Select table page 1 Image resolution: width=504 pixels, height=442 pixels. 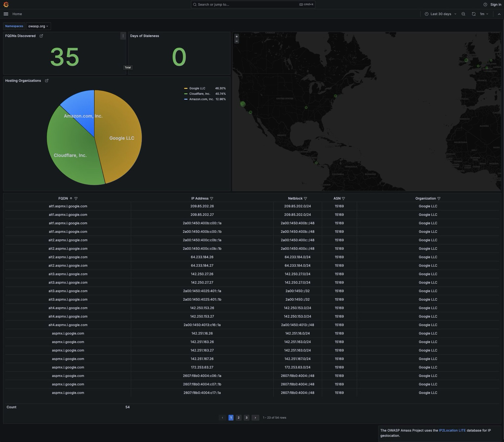231,418
